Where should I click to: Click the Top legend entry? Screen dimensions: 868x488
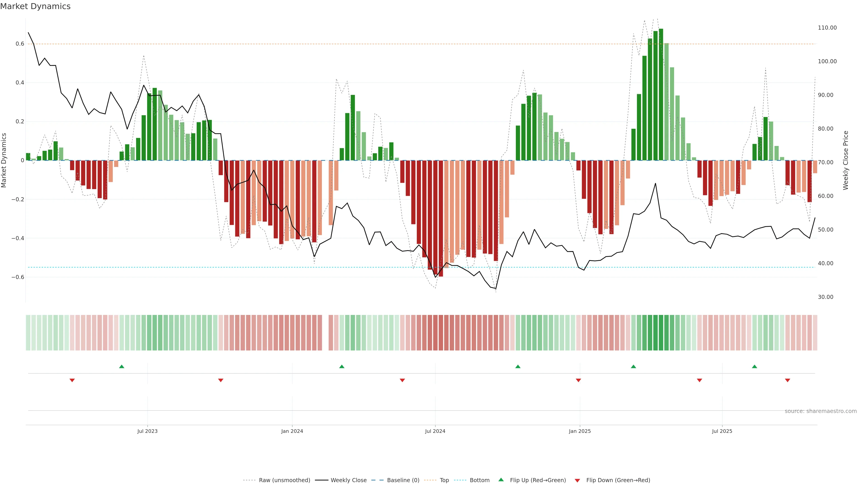(444, 480)
